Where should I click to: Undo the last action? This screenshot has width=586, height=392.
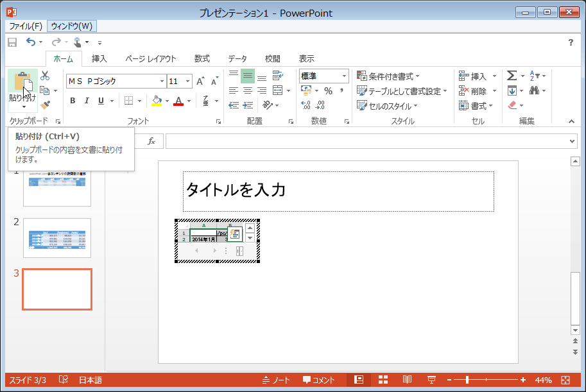pos(31,42)
